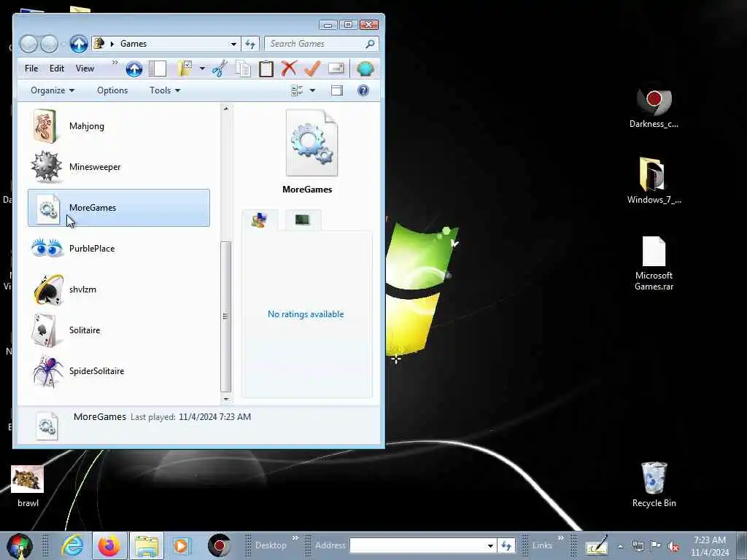
Task: Open the Tools dropdown
Action: tap(165, 90)
